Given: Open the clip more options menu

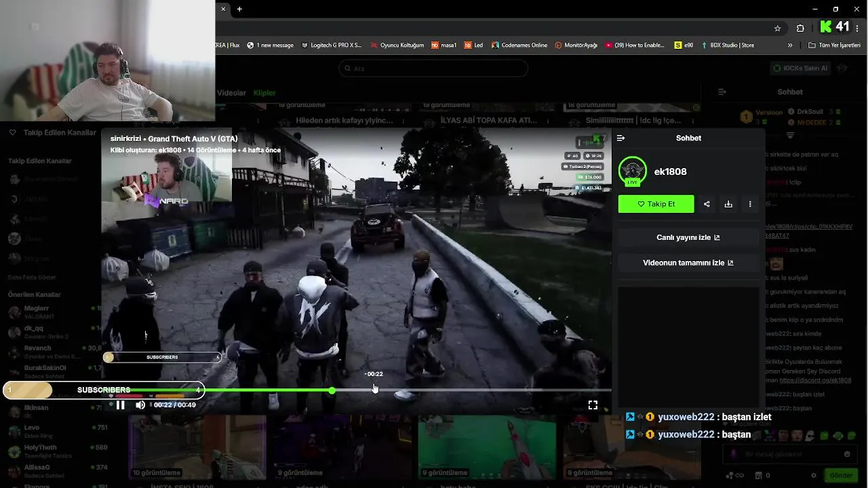Looking at the screenshot, I should point(750,204).
